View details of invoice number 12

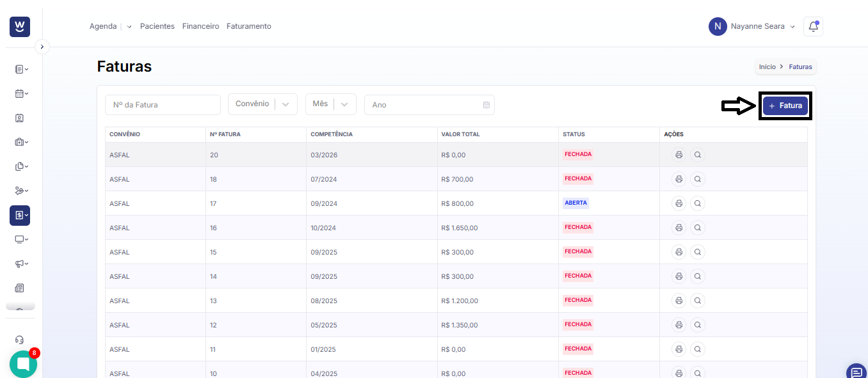tap(698, 325)
